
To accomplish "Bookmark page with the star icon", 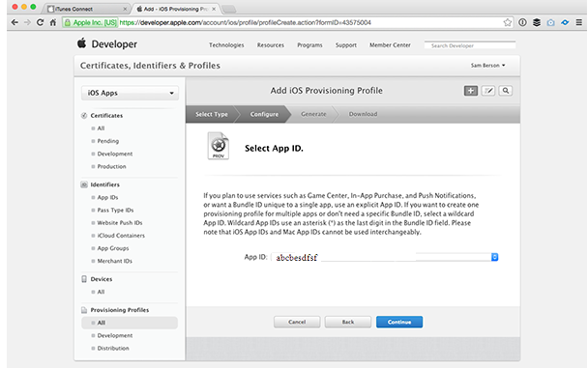I will coord(508,22).
